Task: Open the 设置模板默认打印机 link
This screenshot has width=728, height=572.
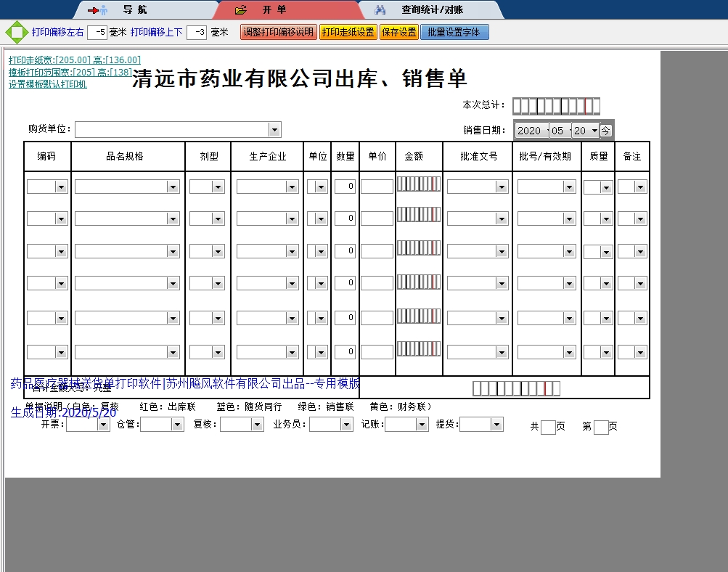Action: 48,84
